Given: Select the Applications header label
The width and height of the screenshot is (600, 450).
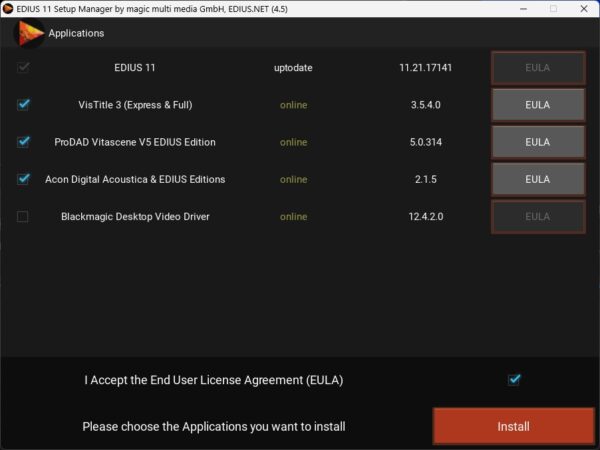Looking at the screenshot, I should pyautogui.click(x=76, y=33).
